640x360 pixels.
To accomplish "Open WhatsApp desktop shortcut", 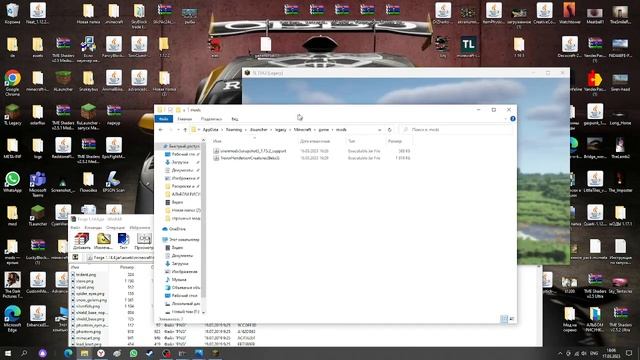I will coord(12,182).
